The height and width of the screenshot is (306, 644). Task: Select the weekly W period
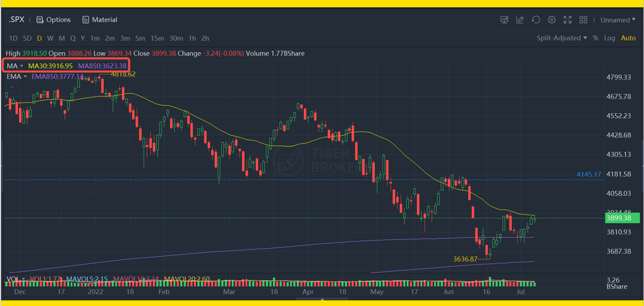coord(50,38)
